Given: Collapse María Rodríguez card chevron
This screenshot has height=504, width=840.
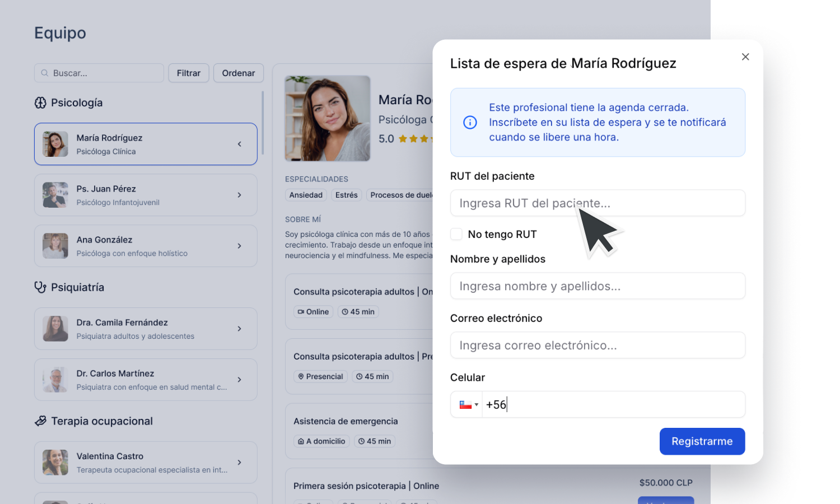Looking at the screenshot, I should [239, 144].
